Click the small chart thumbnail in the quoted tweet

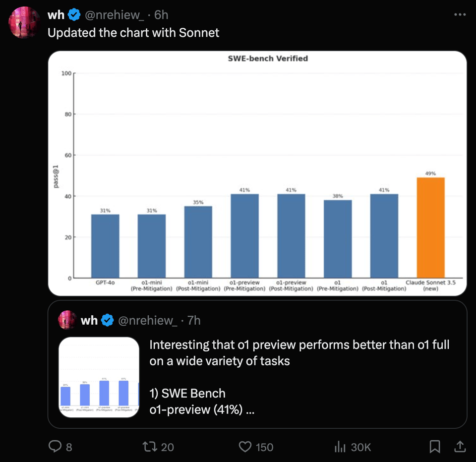click(99, 377)
